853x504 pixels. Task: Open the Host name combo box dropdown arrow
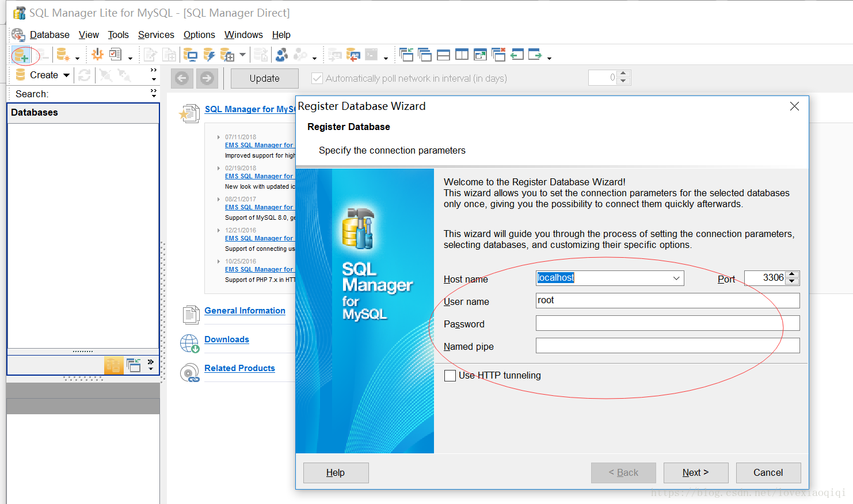[676, 278]
